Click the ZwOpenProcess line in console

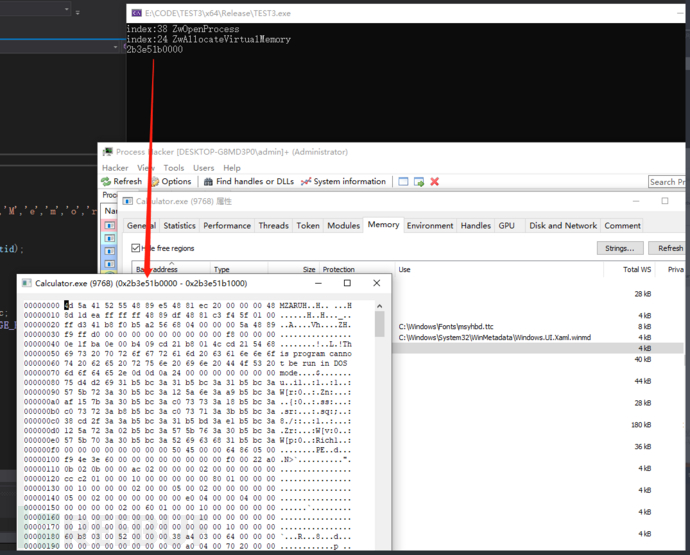(183, 29)
